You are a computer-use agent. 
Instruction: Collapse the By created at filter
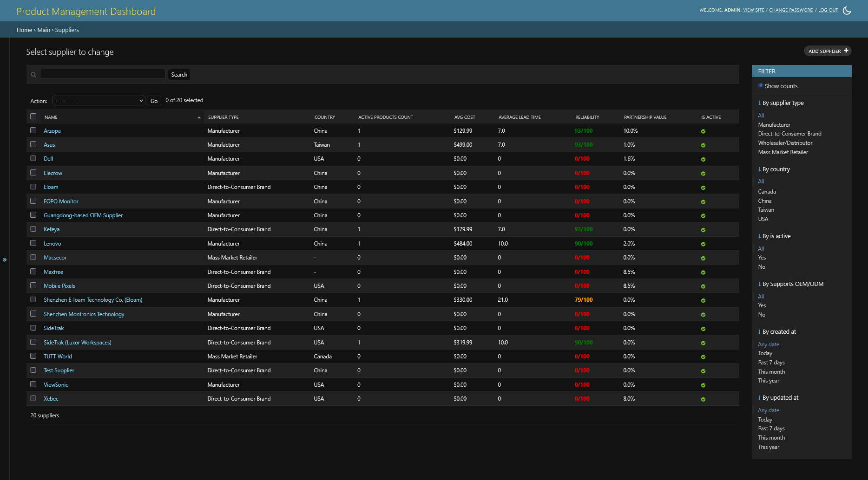[x=777, y=332]
